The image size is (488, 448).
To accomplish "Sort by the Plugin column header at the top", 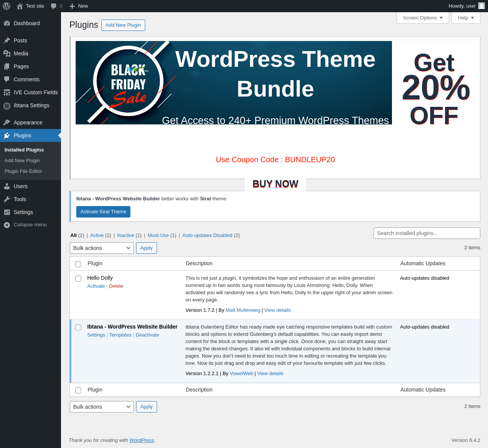I will [x=95, y=264].
